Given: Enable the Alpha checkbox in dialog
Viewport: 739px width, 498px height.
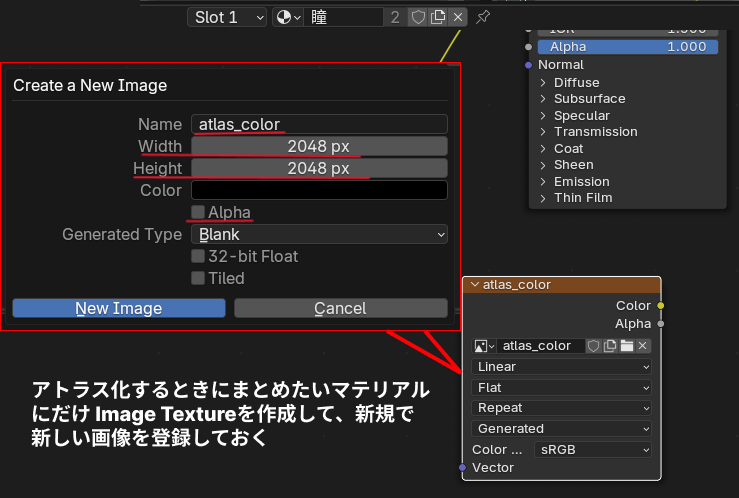Looking at the screenshot, I should pos(199,212).
